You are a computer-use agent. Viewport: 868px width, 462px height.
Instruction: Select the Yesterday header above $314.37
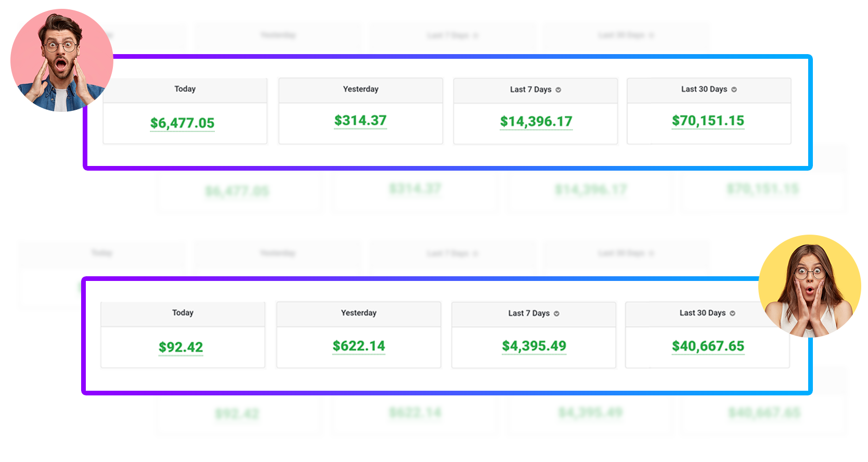click(x=361, y=89)
